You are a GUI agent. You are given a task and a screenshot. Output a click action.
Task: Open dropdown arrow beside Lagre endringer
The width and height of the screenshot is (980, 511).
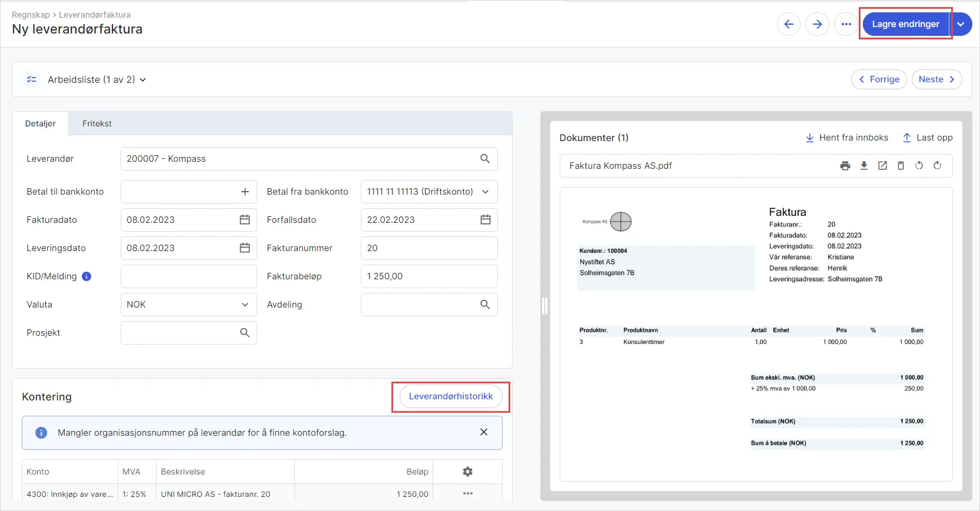(x=961, y=24)
